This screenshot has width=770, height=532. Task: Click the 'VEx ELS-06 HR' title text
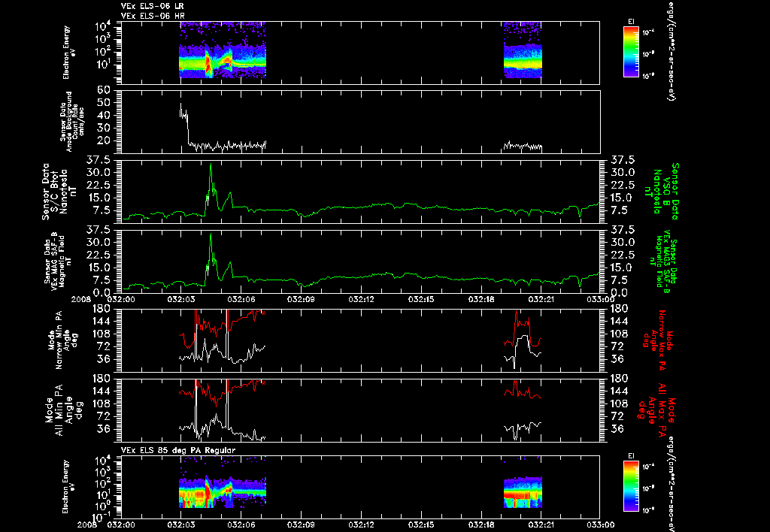click(x=152, y=17)
